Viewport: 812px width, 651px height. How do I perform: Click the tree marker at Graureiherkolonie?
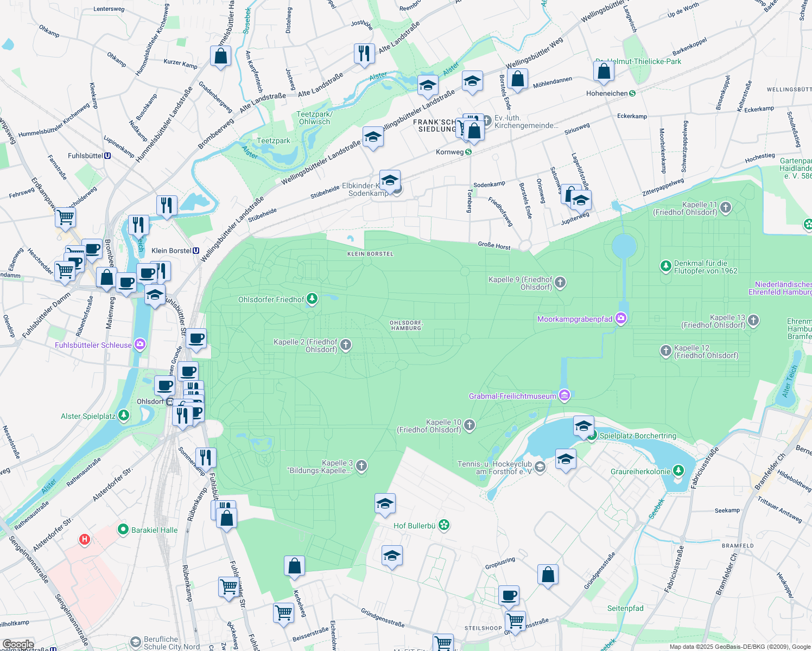[x=678, y=470]
